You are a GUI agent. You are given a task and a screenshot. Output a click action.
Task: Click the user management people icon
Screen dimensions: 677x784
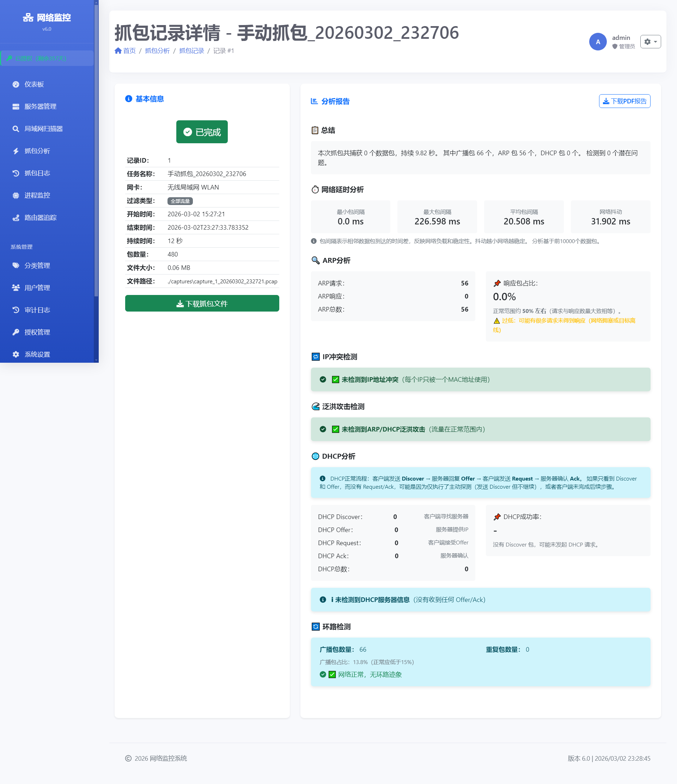click(16, 288)
